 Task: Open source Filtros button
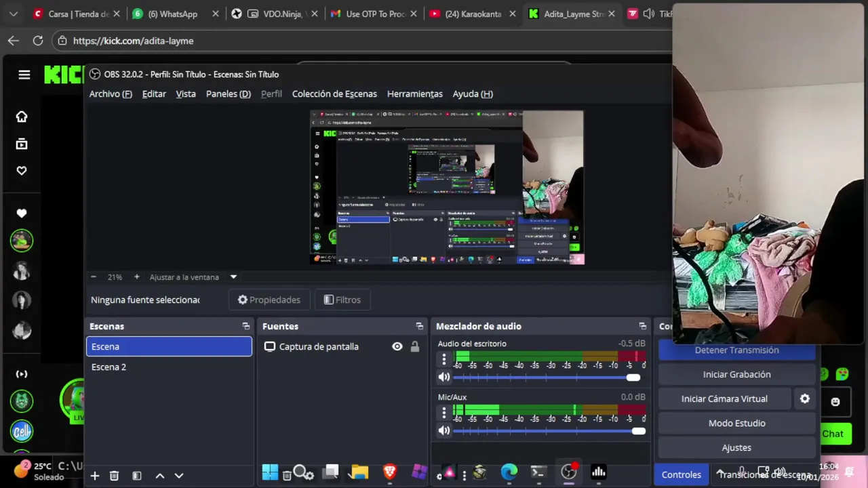[342, 300]
